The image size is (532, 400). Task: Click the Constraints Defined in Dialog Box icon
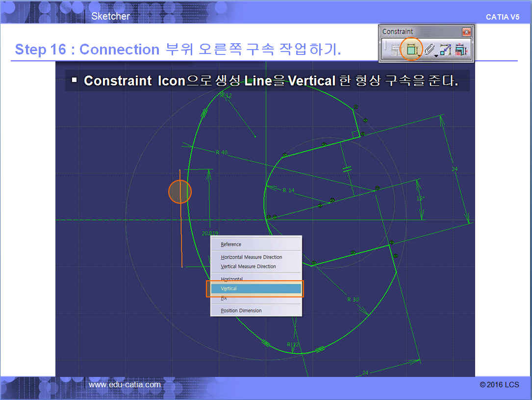click(x=394, y=50)
